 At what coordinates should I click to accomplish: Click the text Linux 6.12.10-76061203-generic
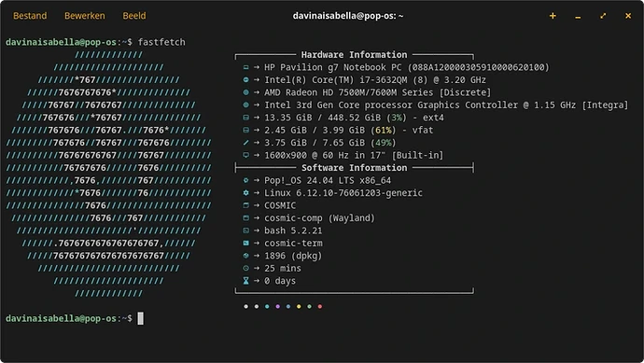click(343, 192)
